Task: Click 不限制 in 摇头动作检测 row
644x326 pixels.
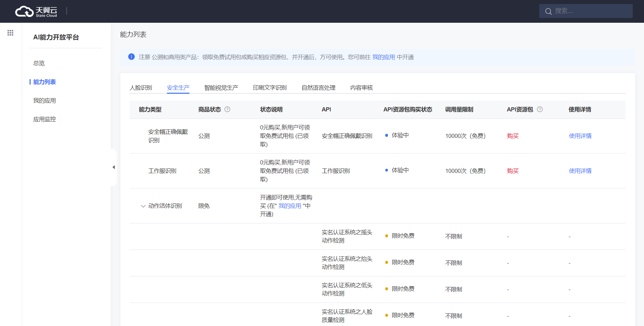Action: click(x=454, y=236)
